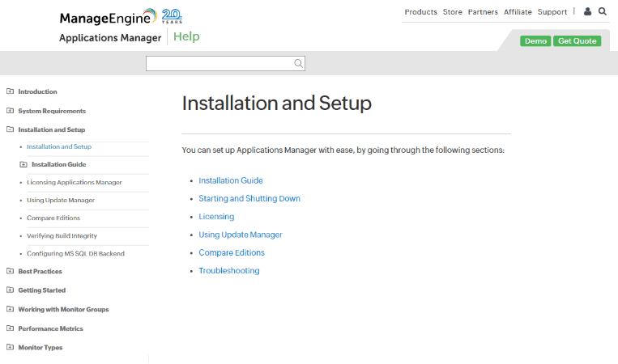Select Getting Started in the sidebar
The width and height of the screenshot is (618, 364).
42,290
